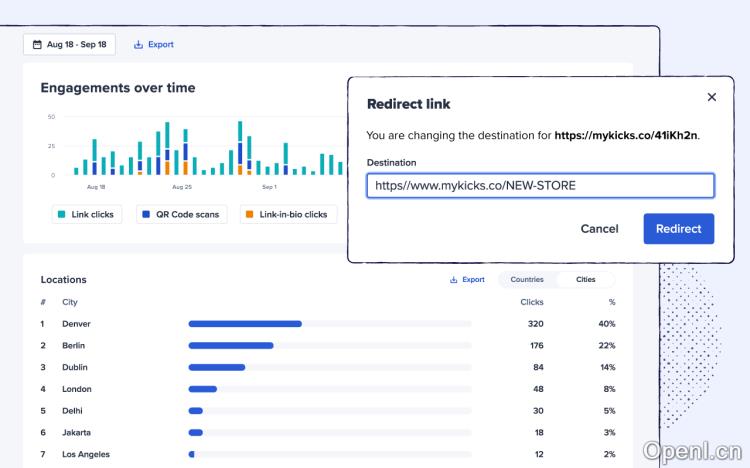Select the Denver row progress bar
Viewport: 750px width, 468px height.
point(245,324)
